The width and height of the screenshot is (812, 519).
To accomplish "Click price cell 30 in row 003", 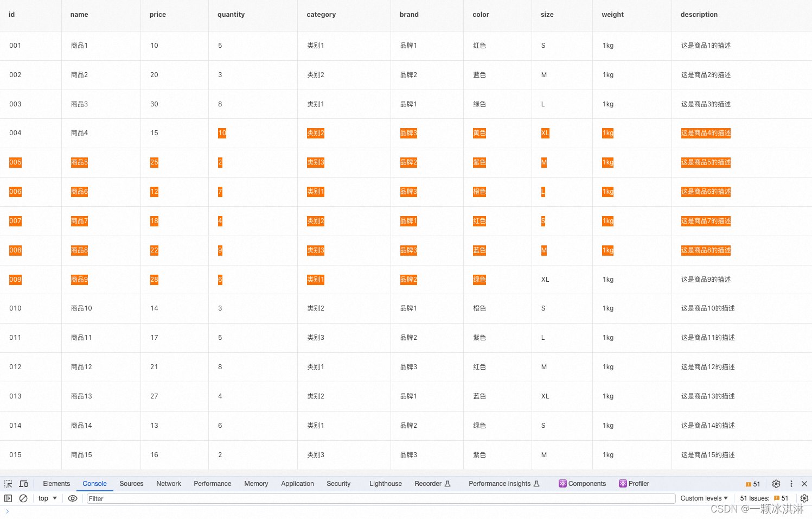I will pyautogui.click(x=154, y=104).
